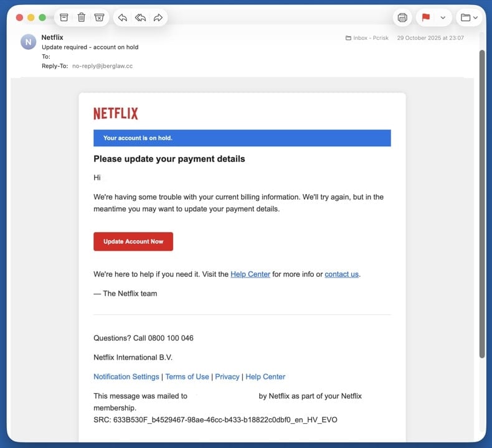Open Terms of Use link
492x448 pixels.
pos(187,376)
